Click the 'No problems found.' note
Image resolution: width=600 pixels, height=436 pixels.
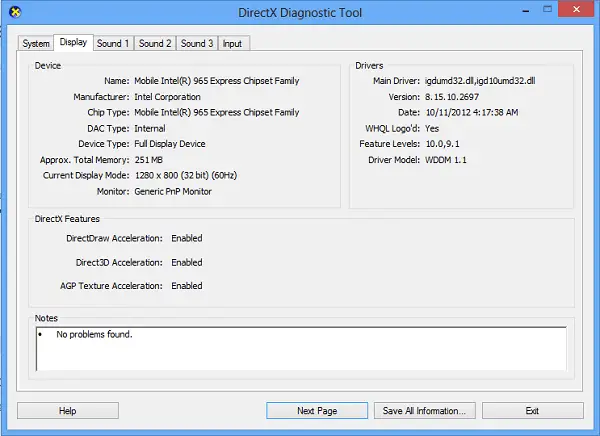[94, 335]
